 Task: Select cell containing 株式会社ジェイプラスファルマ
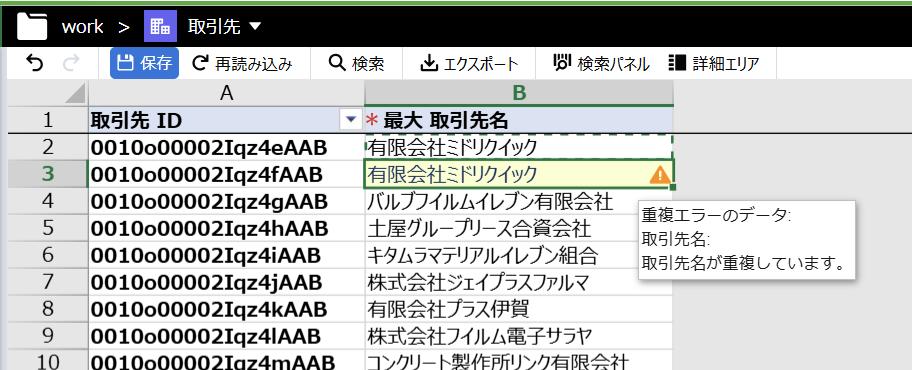click(x=519, y=282)
